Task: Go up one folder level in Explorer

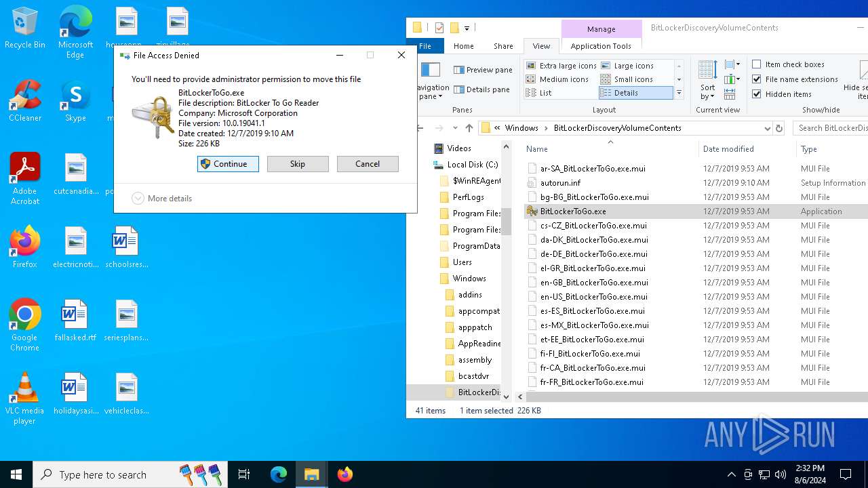Action: pyautogui.click(x=469, y=128)
